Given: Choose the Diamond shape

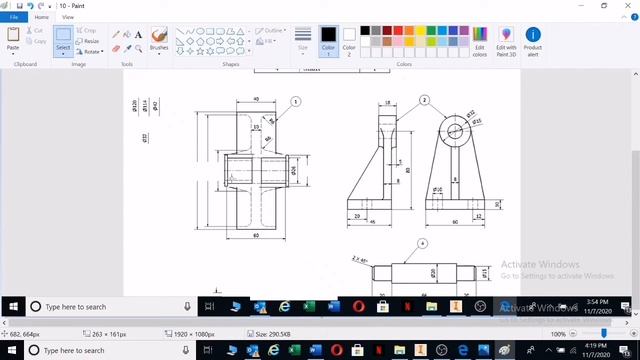Looking at the screenshot, I should (x=190, y=41).
